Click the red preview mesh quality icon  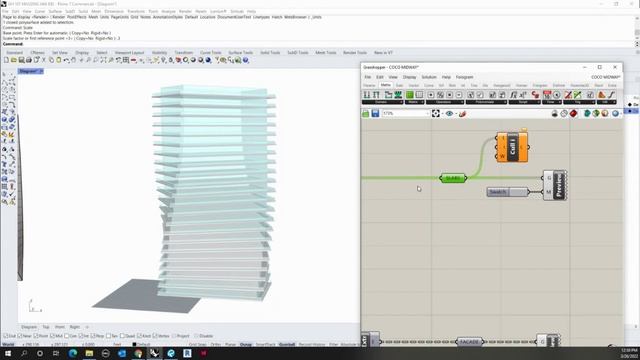click(573, 113)
